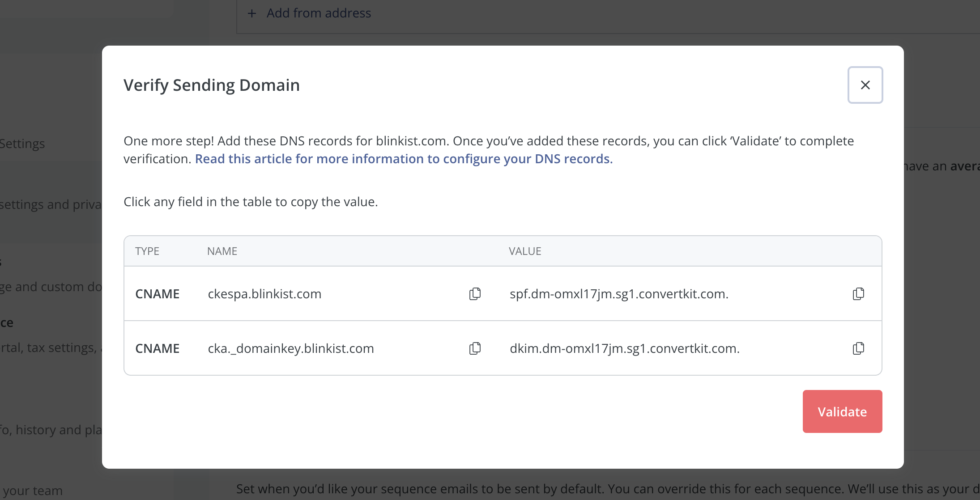Click the plus icon beside Add from address
Screen dimensions: 980x500
coord(253,13)
